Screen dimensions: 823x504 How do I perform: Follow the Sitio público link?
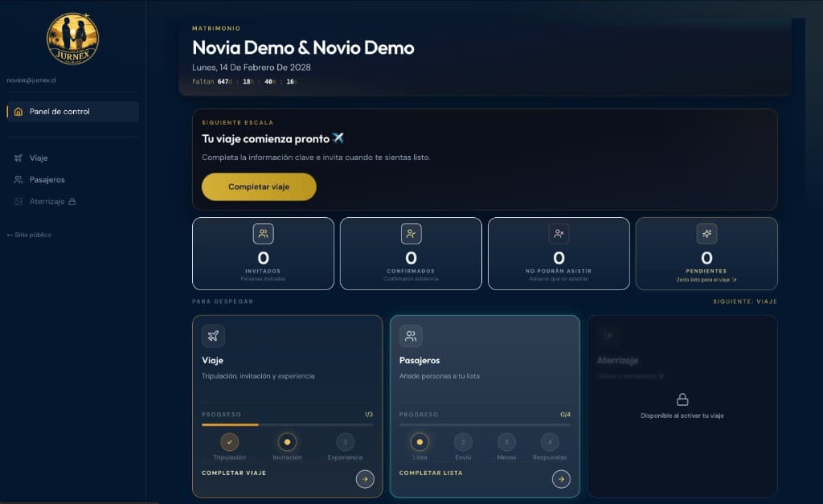(29, 235)
